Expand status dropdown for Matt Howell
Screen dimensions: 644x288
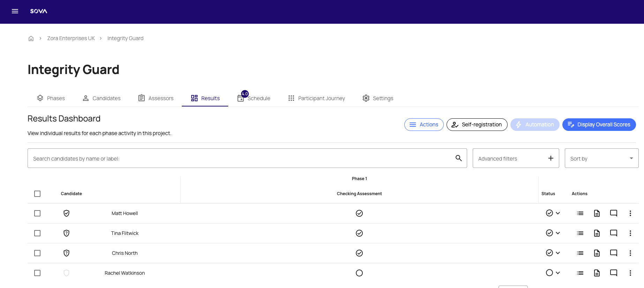pyautogui.click(x=557, y=213)
